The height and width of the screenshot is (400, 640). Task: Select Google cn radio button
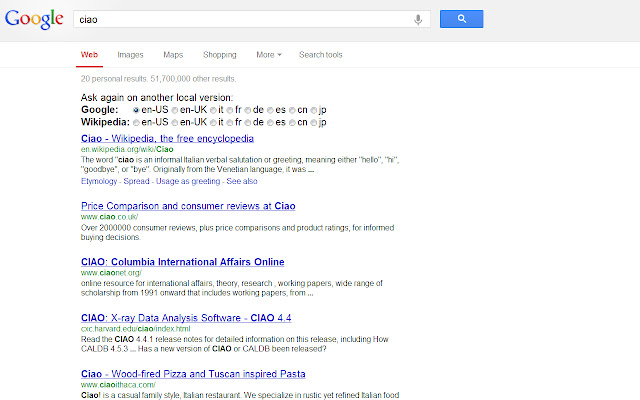(x=292, y=110)
